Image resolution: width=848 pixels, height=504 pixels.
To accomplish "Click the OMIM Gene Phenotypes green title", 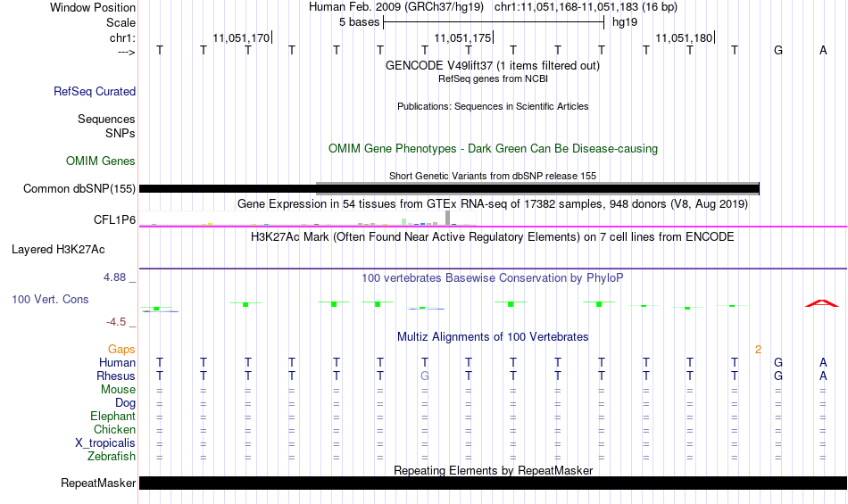I will click(x=494, y=149).
